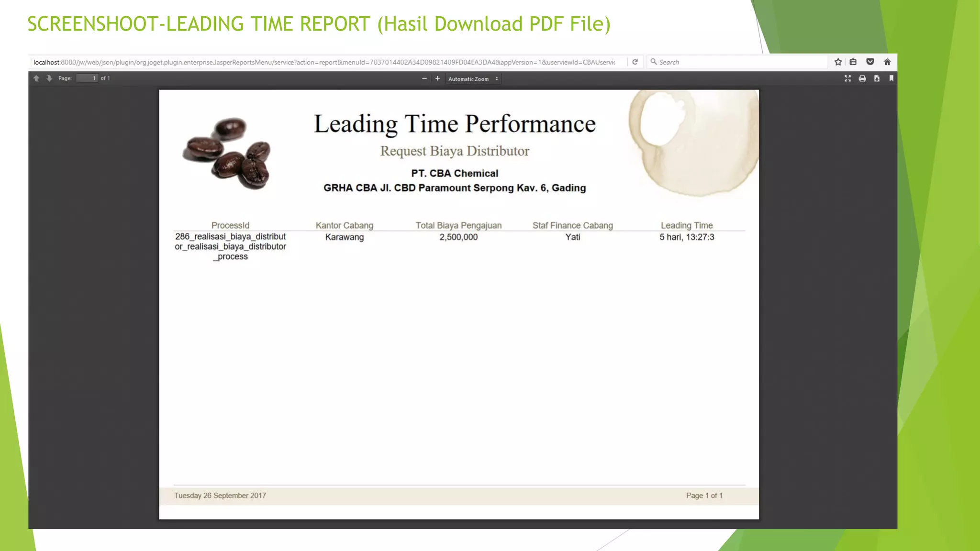The width and height of the screenshot is (980, 551).
Task: Click the browser Search field
Action: [738, 62]
